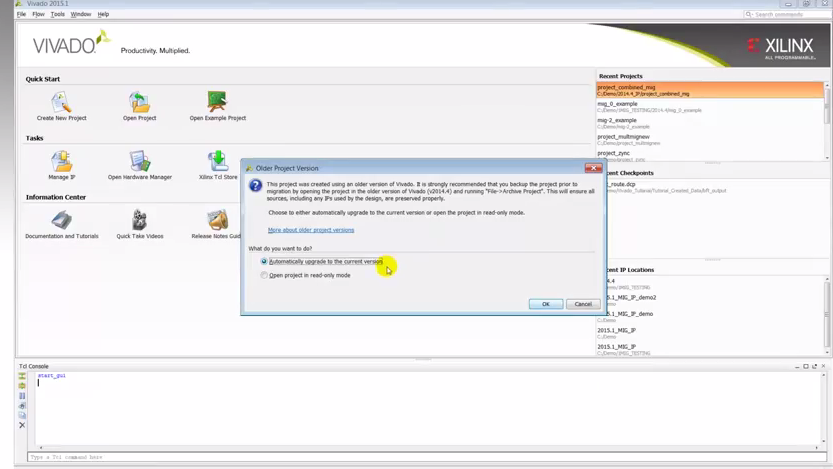This screenshot has width=833, height=469.
Task: Open the Window menu
Action: pos(81,14)
